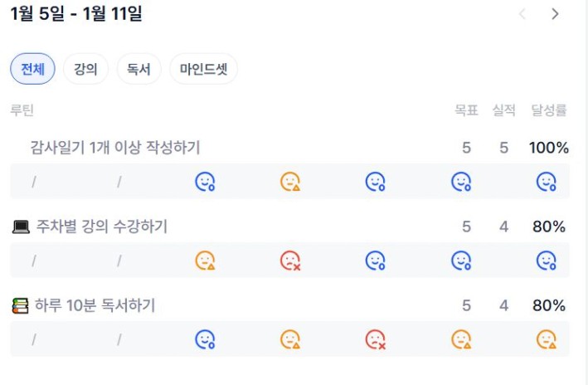
Task: Click the books icon beside 하루 10분 독서하기
Action: pos(21,306)
